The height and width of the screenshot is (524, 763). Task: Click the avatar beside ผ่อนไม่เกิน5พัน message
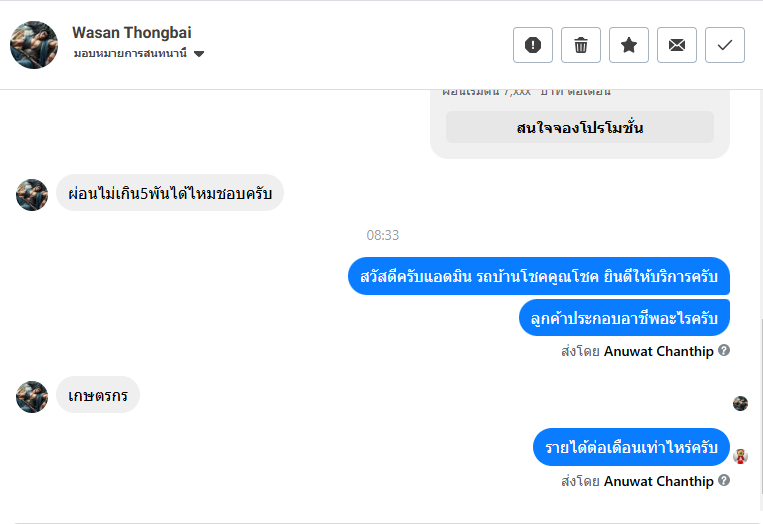tap(32, 194)
